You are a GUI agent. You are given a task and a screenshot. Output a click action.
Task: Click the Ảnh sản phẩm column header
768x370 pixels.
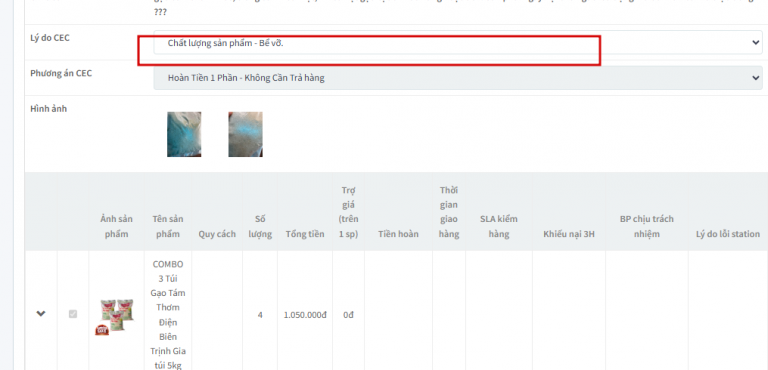coord(117,226)
